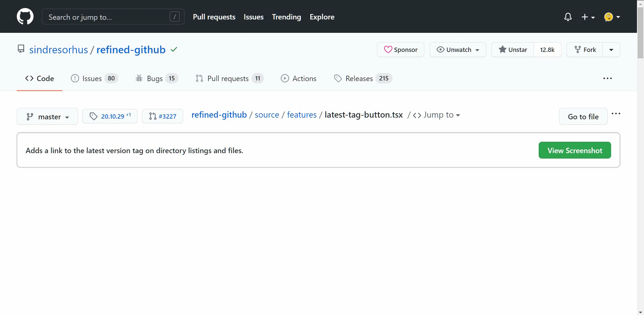644x315 pixels.
Task: Go to Trending page
Action: point(286,17)
